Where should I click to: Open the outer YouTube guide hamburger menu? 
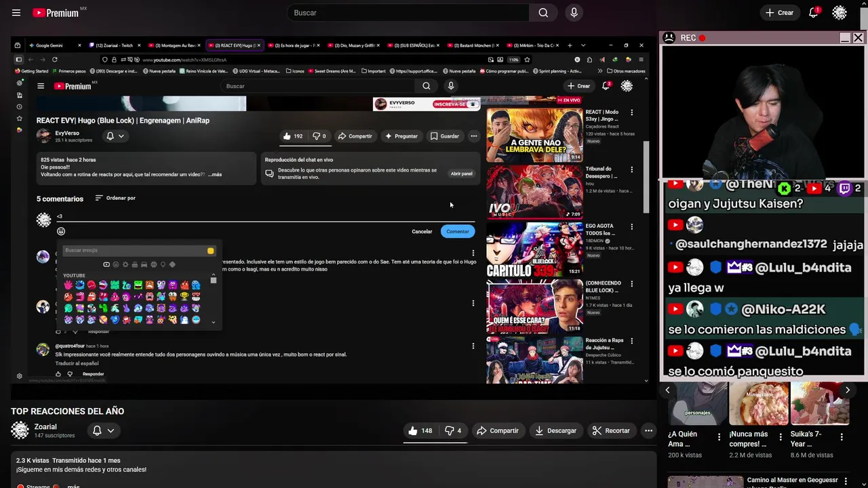click(16, 13)
